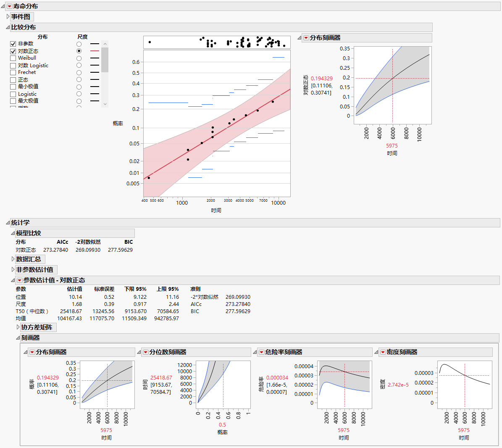Collapse the 模型比较 section
The width and height of the screenshot is (502, 448).
13,233
